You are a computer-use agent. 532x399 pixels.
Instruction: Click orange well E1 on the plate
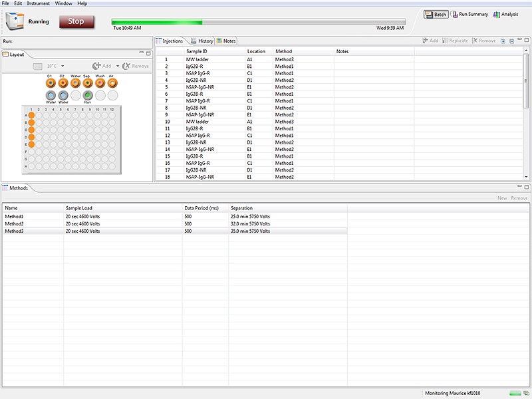[x=31, y=144]
